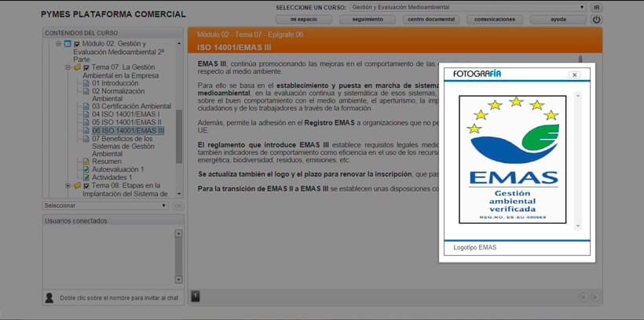Open the 'seguimiento' menu button
The width and height of the screenshot is (644, 320).
(368, 20)
